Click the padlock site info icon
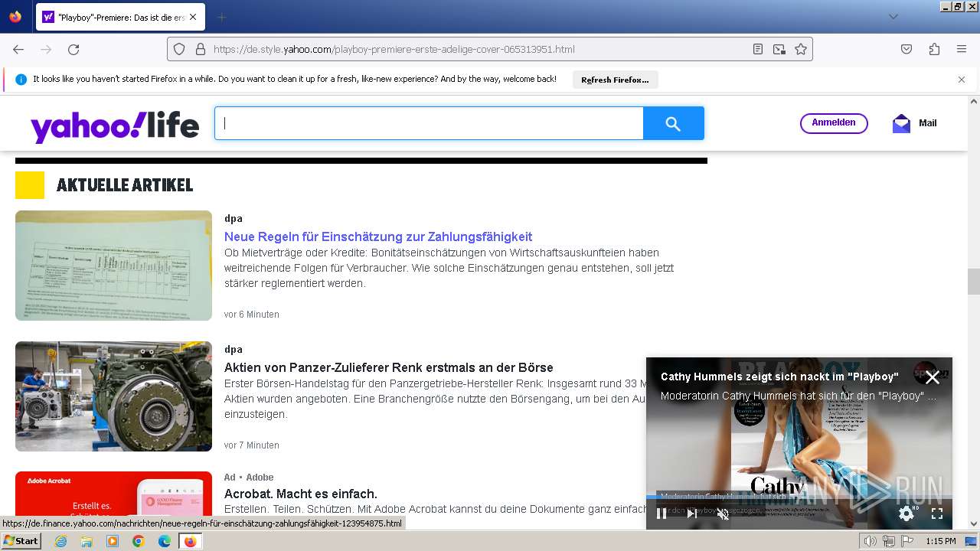The image size is (980, 551). (x=201, y=49)
